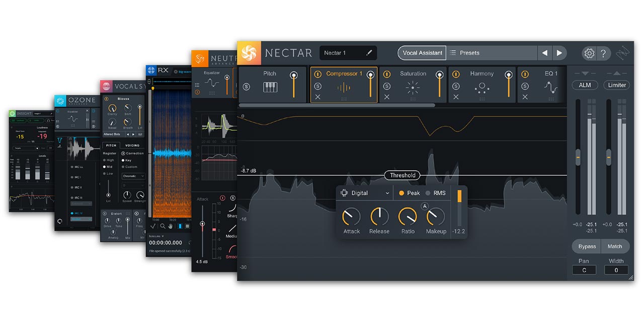The width and height of the screenshot is (644, 322).
Task: Click the curve icon in EQ 1 module
Action: 551,88
